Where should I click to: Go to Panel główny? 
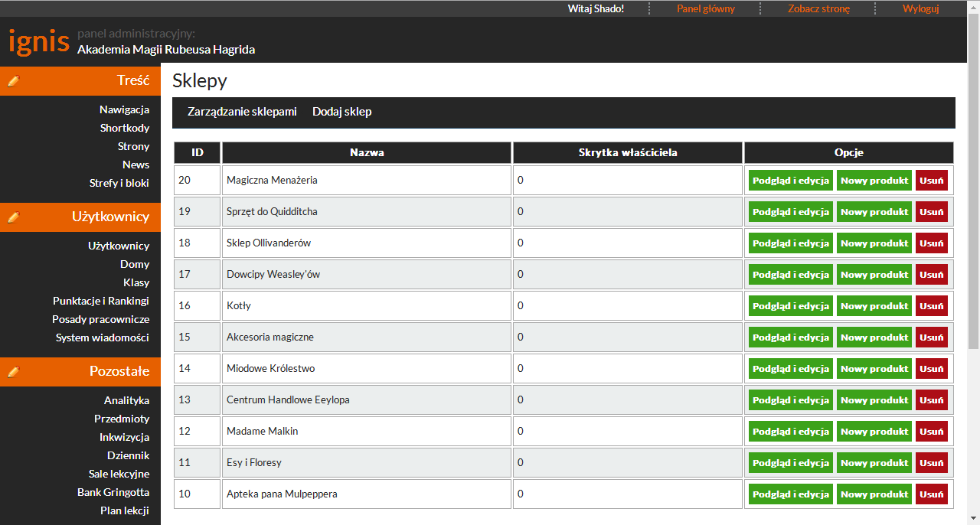pyautogui.click(x=705, y=8)
